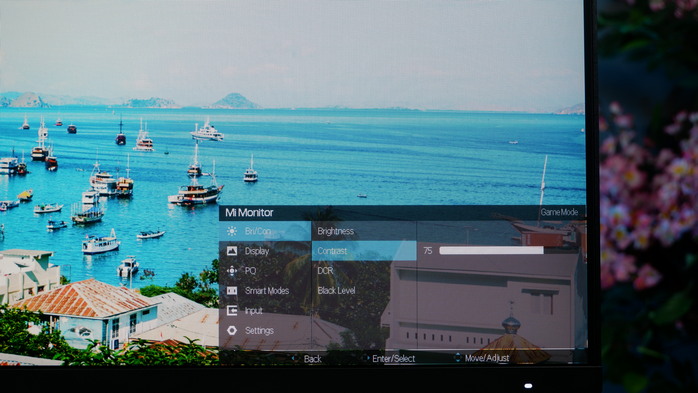Click the Settings hexagon icon
698x393 pixels.
click(x=231, y=330)
